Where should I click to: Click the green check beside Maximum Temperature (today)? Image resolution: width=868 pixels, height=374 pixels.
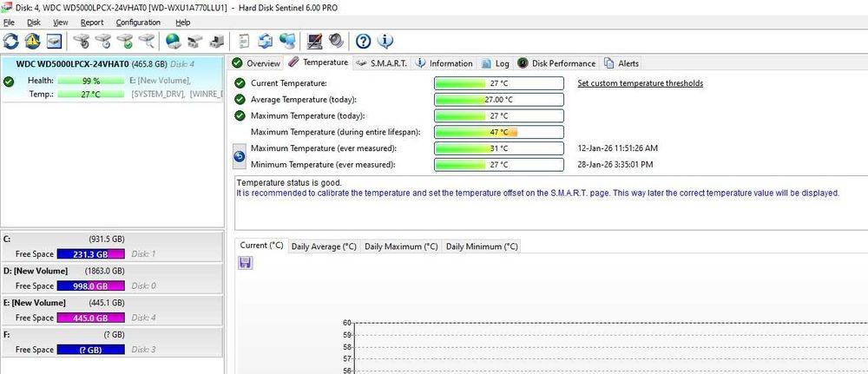point(240,115)
